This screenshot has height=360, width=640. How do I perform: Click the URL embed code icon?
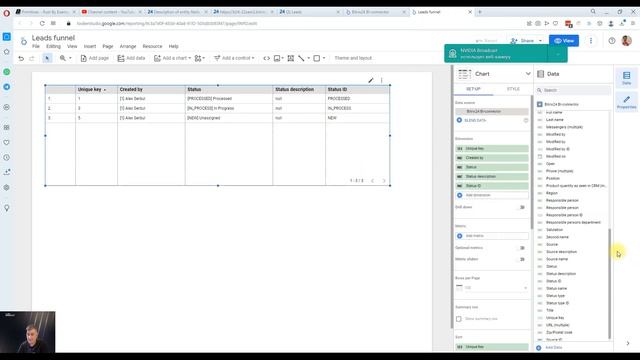point(267,58)
